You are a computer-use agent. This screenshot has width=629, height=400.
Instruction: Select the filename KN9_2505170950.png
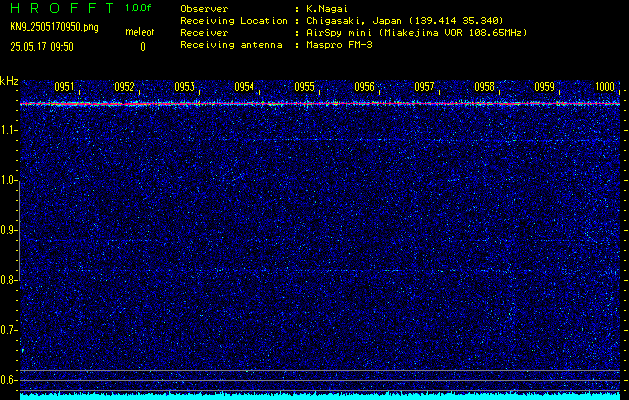[x=54, y=27]
